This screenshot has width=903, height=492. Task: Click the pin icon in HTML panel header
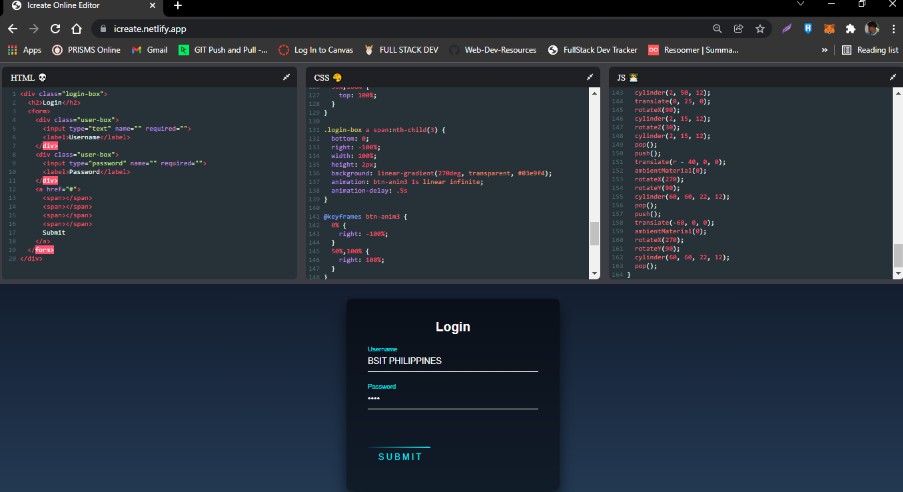[x=287, y=76]
